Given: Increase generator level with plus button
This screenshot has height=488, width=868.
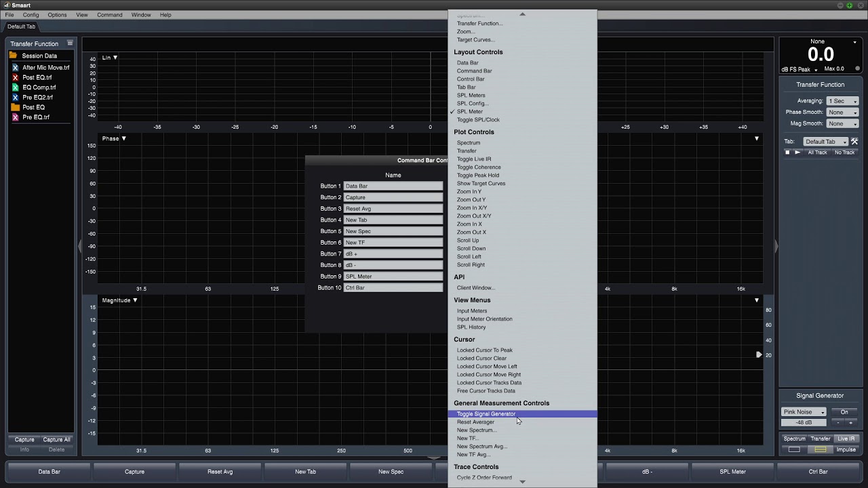Looking at the screenshot, I should [x=850, y=423].
